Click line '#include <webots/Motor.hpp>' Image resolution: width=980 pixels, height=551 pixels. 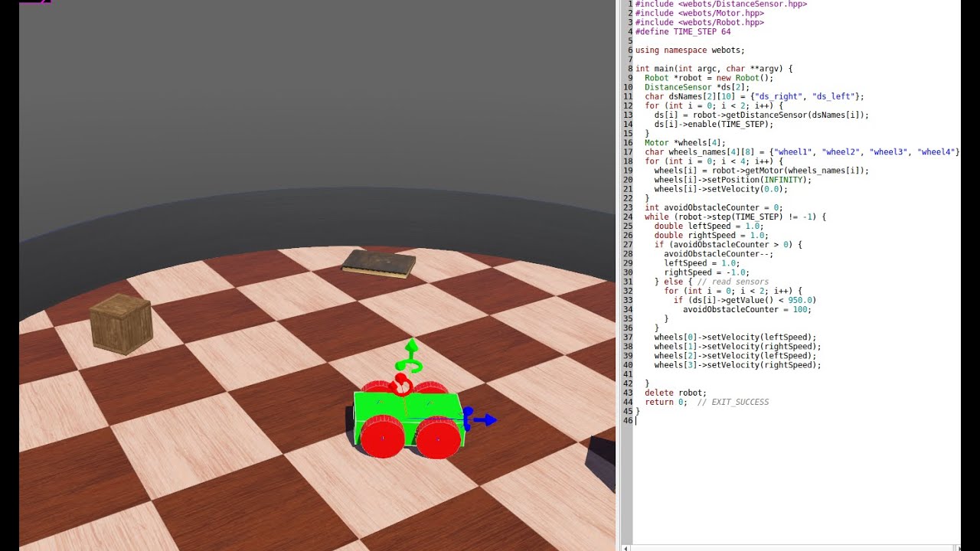pos(700,14)
